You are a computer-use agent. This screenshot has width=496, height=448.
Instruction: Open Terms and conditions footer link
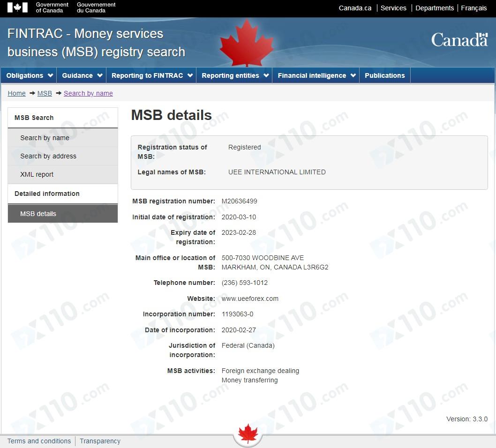pos(39,441)
